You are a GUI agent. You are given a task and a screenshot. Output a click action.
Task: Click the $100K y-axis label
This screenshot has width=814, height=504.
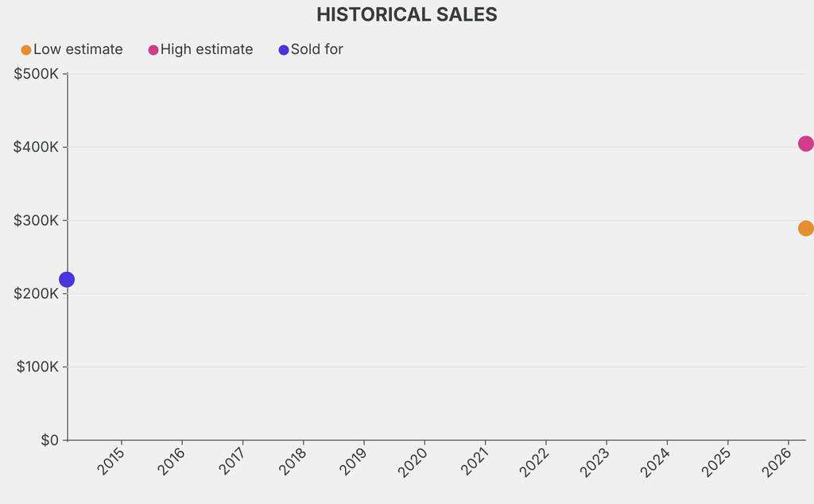(37, 366)
